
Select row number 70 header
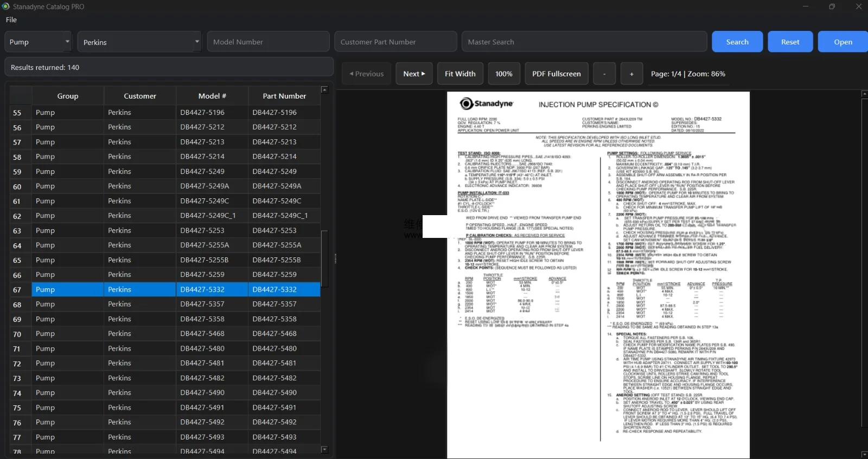point(21,334)
